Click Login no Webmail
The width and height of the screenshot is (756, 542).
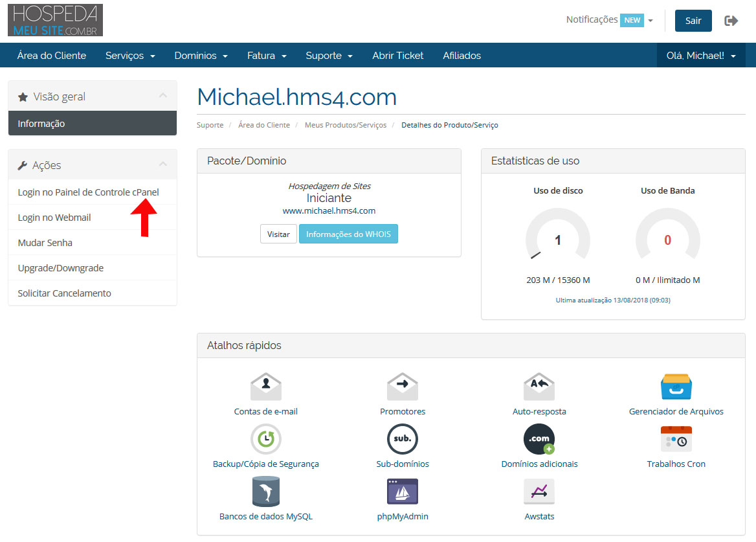pos(93,218)
